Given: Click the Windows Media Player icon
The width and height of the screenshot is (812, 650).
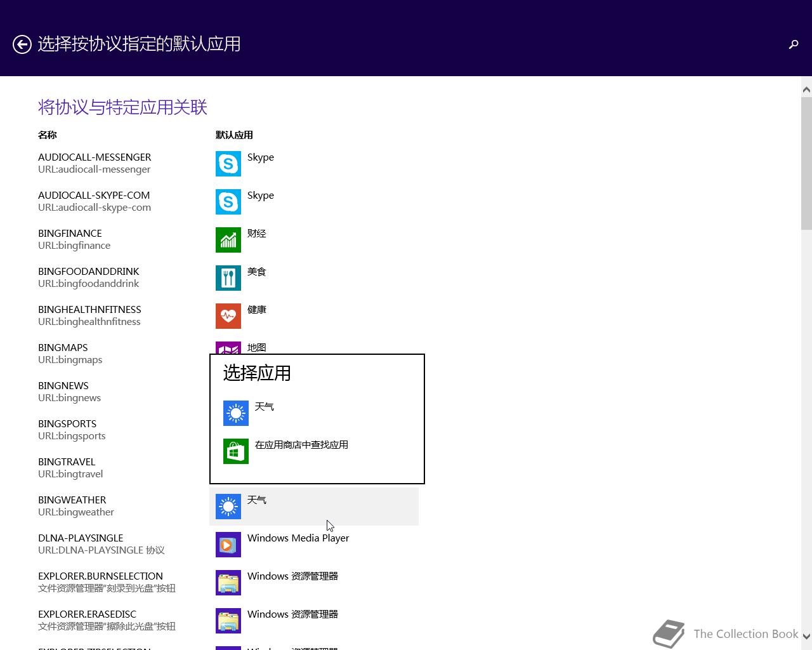Looking at the screenshot, I should click(x=228, y=545).
